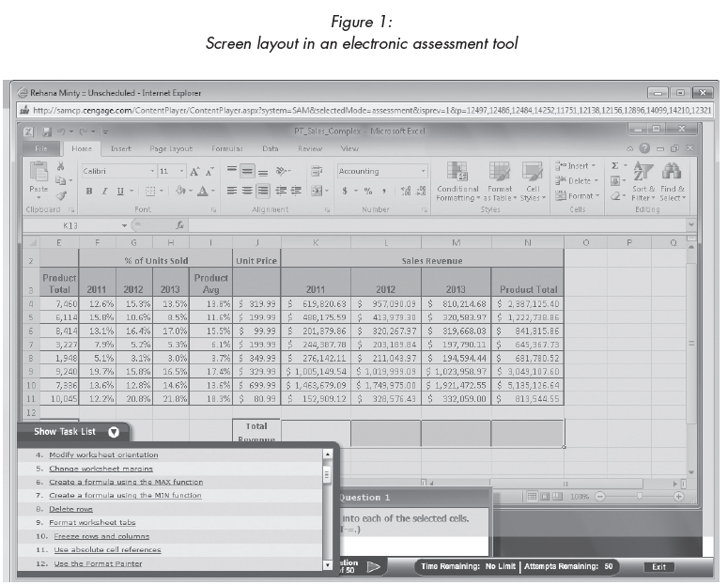
Task: Click the Cell Styles icon
Action: [533, 179]
